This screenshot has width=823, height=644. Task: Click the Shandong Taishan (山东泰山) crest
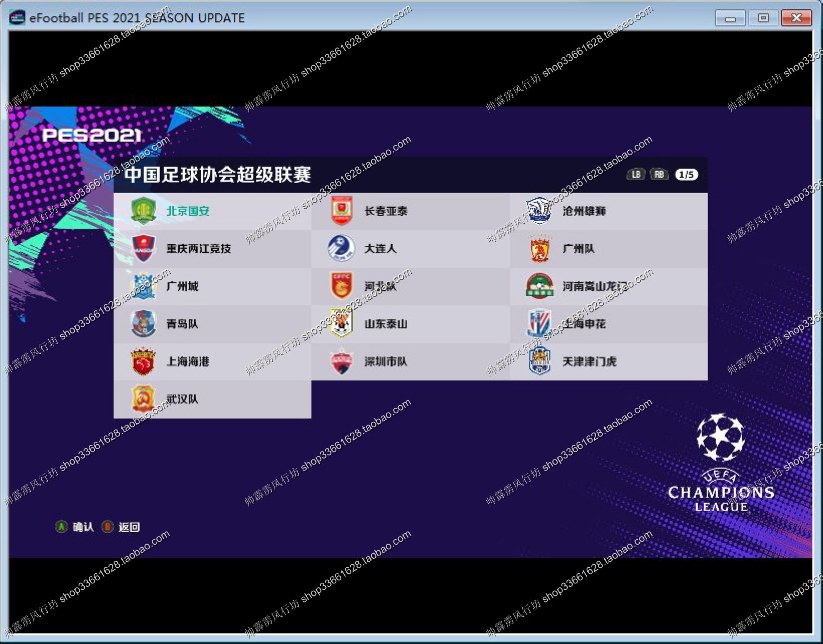point(342,324)
